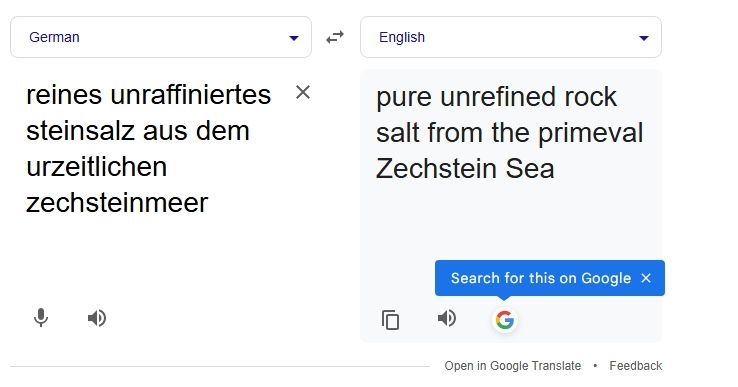Start voice input with the microphone icon
The height and width of the screenshot is (387, 738).
(41, 318)
